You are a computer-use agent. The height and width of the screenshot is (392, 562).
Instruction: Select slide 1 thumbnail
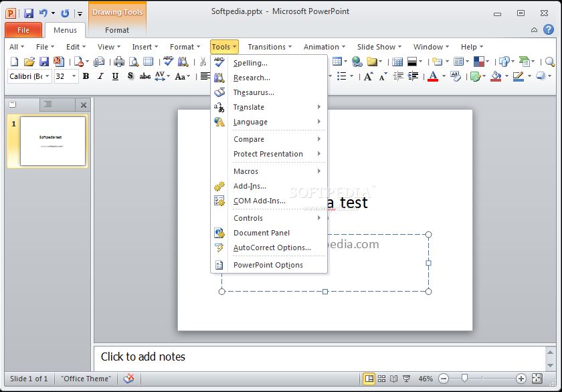53,141
